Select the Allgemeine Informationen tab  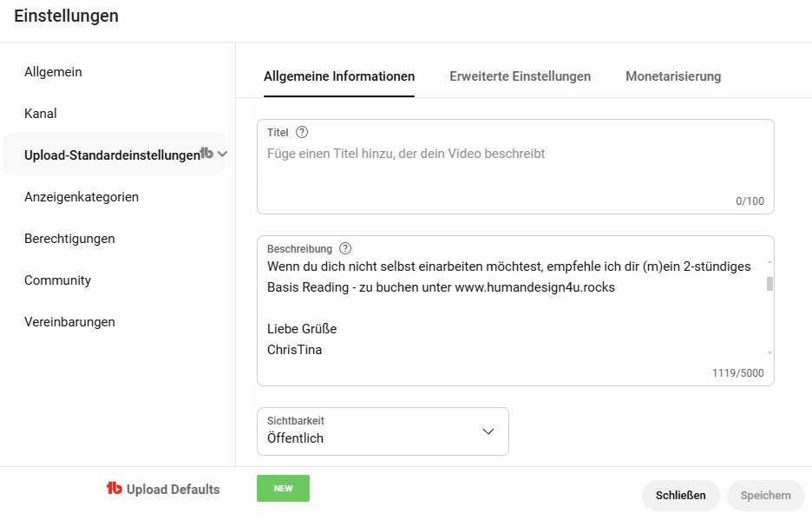(x=339, y=76)
